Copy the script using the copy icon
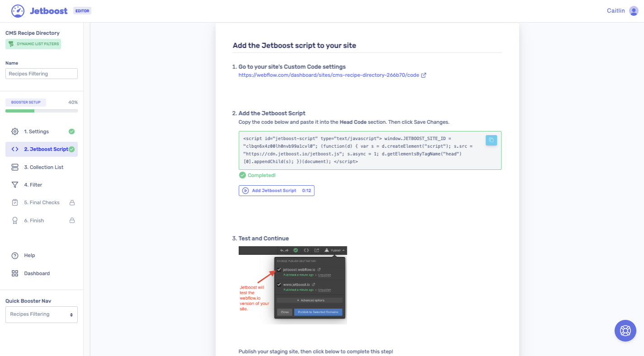 click(491, 140)
